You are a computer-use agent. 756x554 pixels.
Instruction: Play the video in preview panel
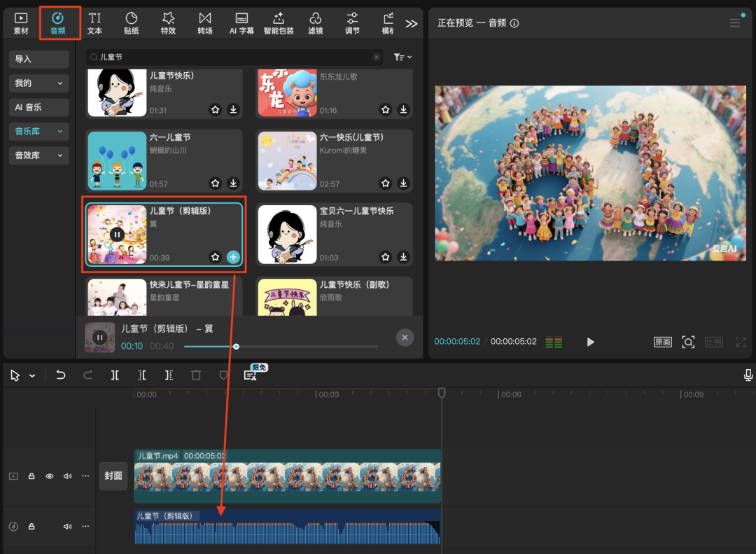click(x=590, y=342)
